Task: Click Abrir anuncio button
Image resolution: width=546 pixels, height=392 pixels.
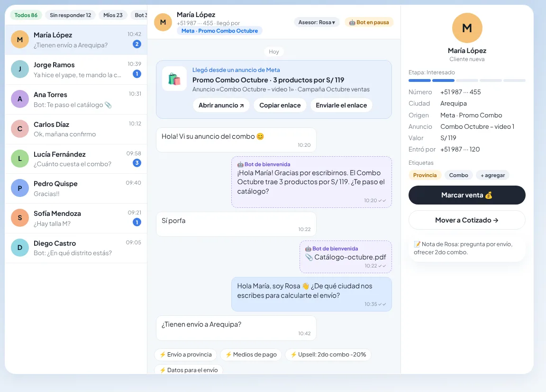Action: click(x=221, y=106)
